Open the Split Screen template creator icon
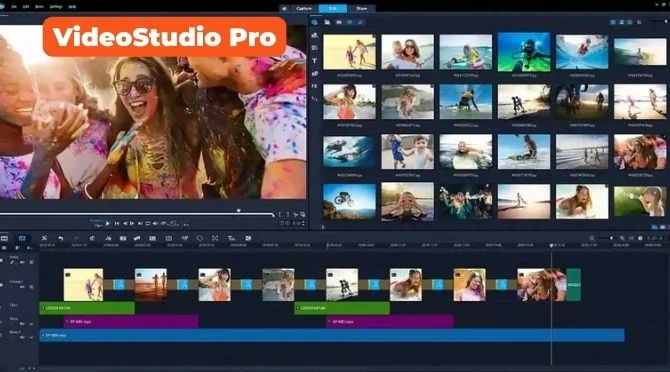670x372 pixels. (248, 238)
